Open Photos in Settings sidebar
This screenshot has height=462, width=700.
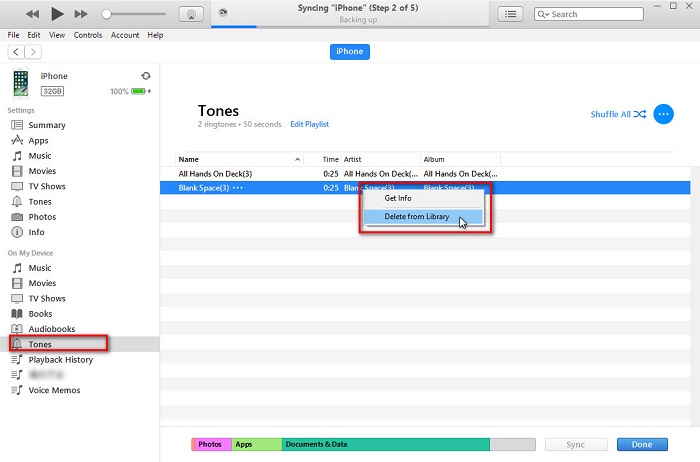pyautogui.click(x=42, y=217)
